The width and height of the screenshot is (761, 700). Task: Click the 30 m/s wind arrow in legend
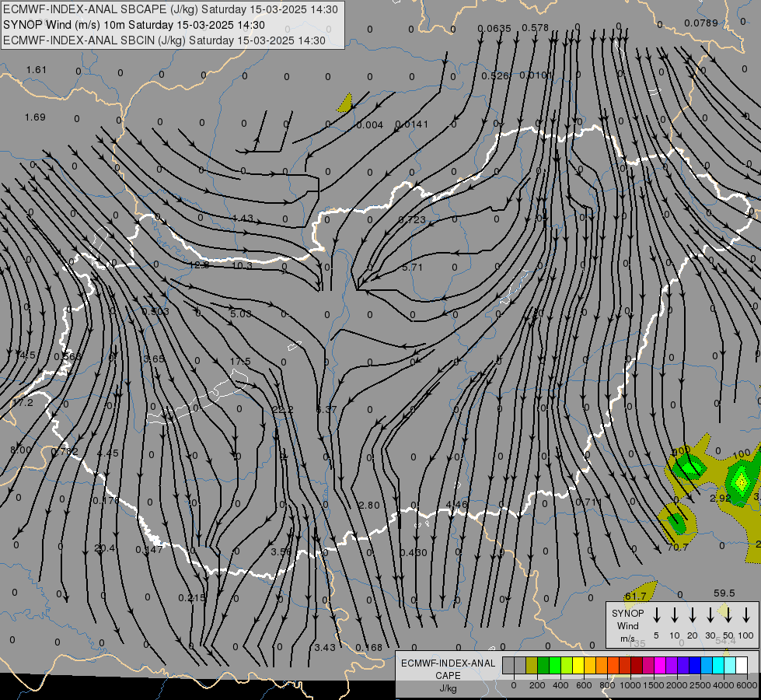(710, 615)
